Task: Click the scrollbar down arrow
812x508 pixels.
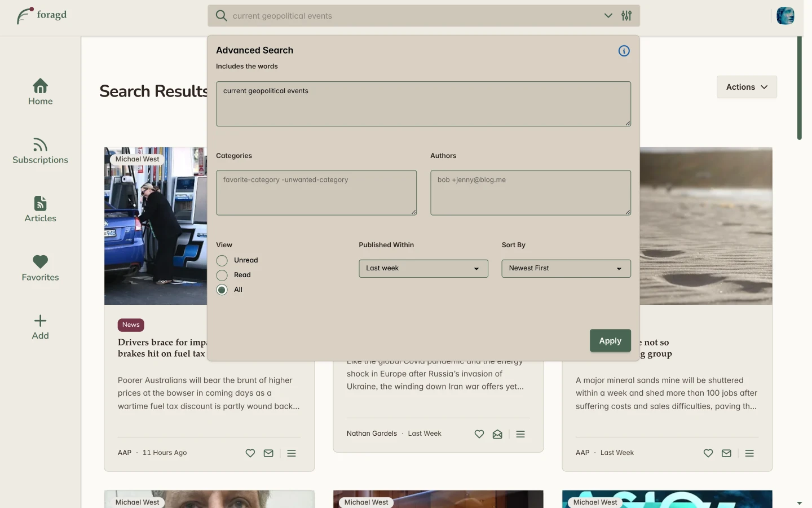Action: pos(799,503)
